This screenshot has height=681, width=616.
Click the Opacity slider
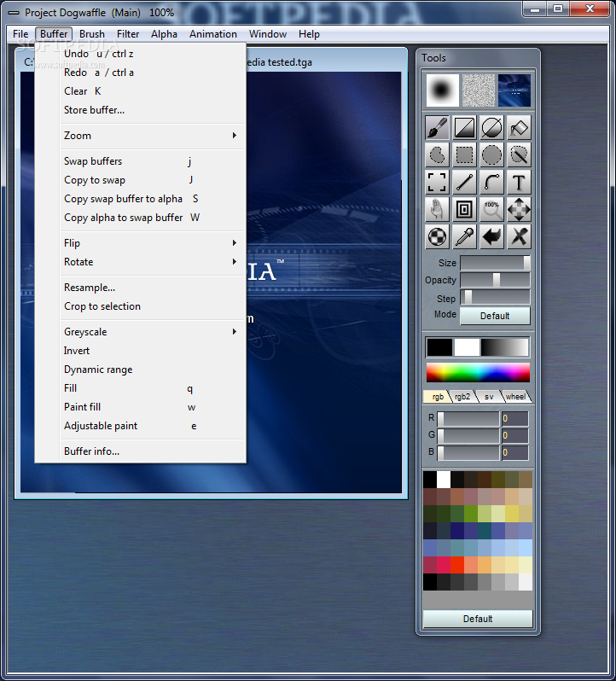(495, 280)
